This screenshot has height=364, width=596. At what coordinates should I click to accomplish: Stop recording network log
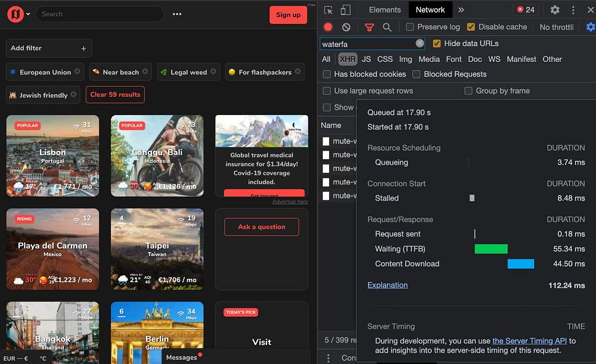(328, 27)
